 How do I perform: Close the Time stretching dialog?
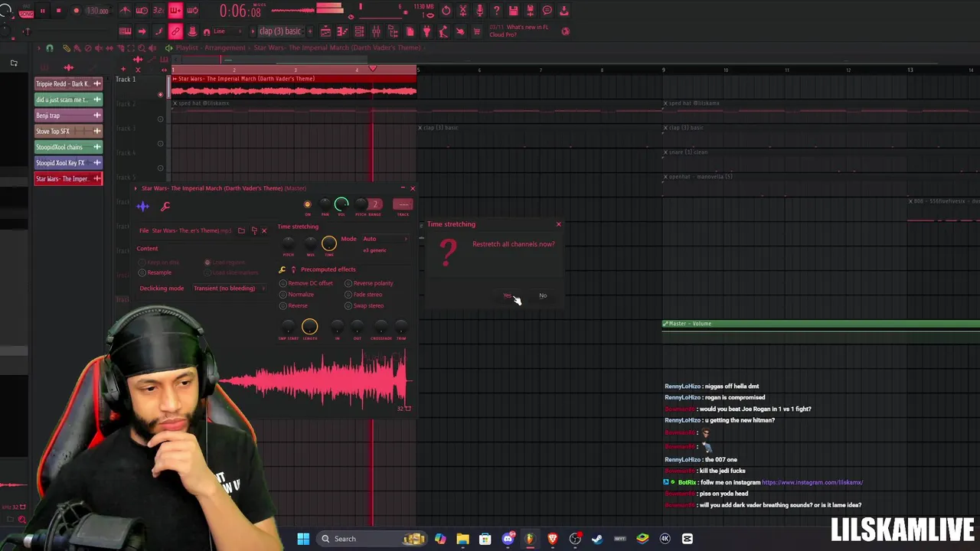tap(558, 224)
